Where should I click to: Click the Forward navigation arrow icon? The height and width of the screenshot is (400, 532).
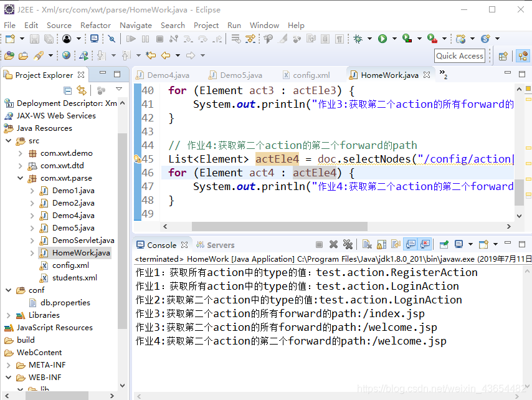pyautogui.click(x=191, y=55)
